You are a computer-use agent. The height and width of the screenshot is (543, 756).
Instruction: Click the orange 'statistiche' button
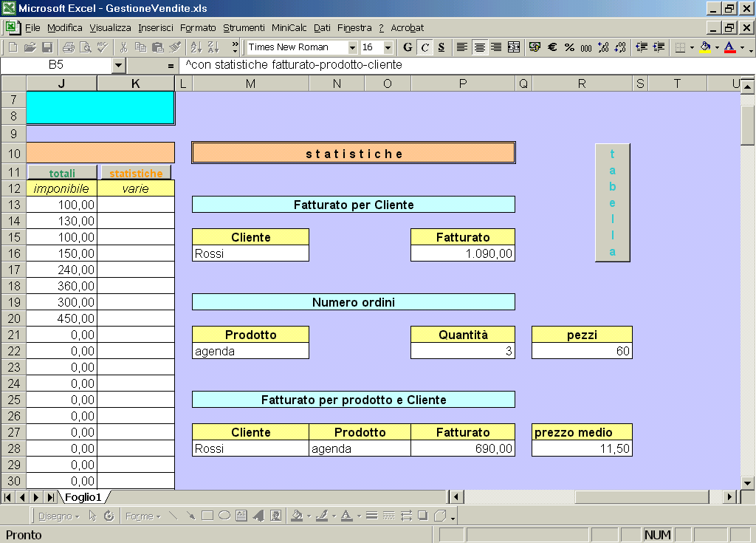pos(136,173)
